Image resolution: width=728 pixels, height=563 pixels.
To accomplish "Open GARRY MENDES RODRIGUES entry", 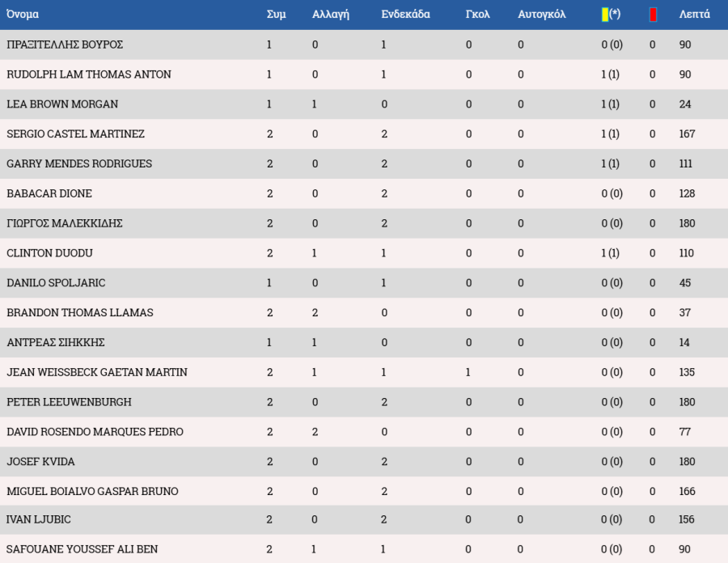I will point(79,163).
